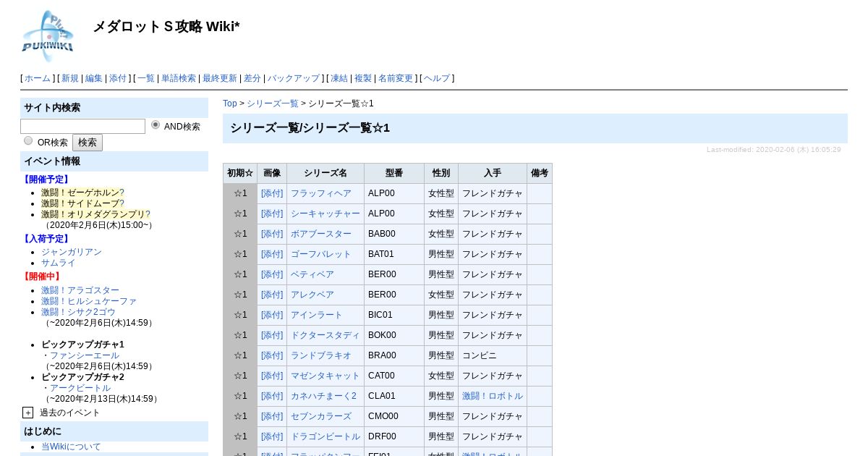Select the AND検索 radio button
Image resolution: width=868 pixels, height=456 pixels.
tap(156, 125)
